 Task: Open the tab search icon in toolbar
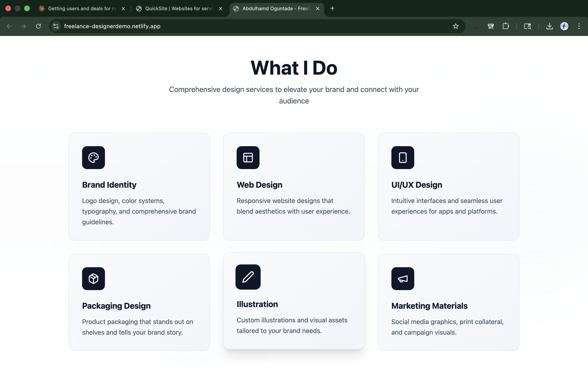pyautogui.click(x=527, y=26)
